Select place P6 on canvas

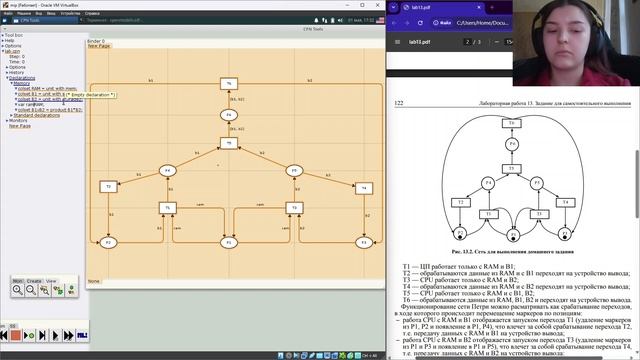click(x=229, y=115)
